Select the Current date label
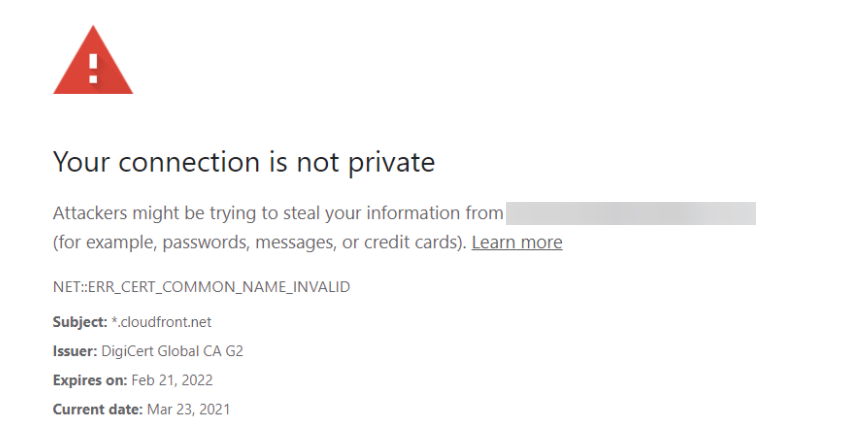The width and height of the screenshot is (862, 424). 98,409
